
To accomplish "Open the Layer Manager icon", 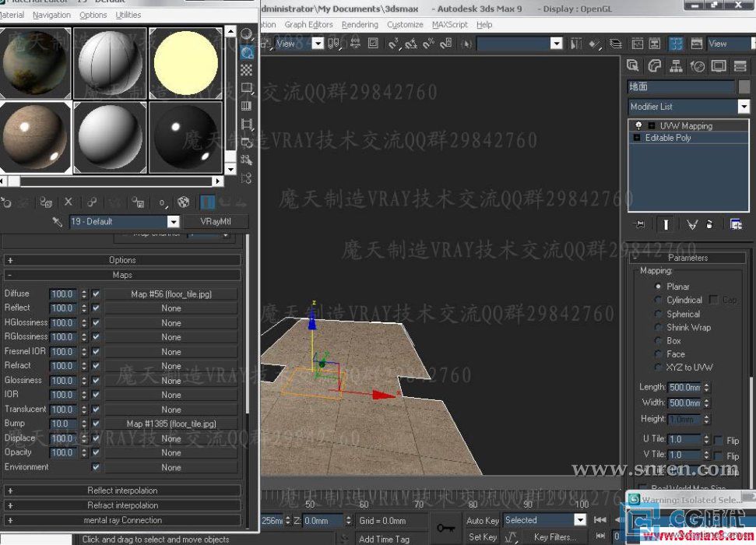I will (x=616, y=44).
